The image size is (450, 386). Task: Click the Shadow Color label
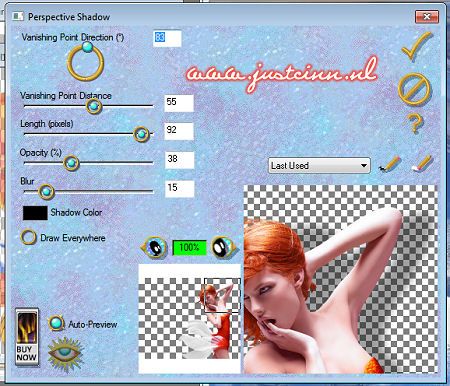[x=76, y=212]
